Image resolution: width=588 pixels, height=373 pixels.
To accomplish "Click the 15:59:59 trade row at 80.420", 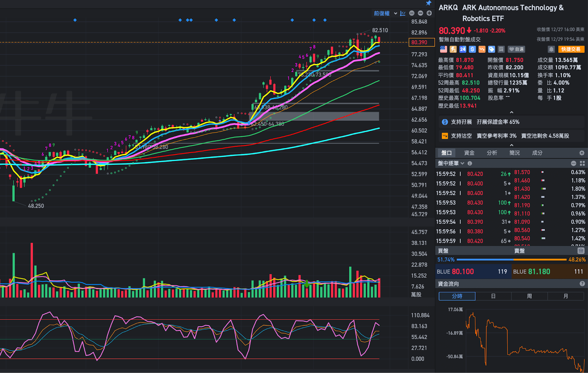I will pos(473,241).
